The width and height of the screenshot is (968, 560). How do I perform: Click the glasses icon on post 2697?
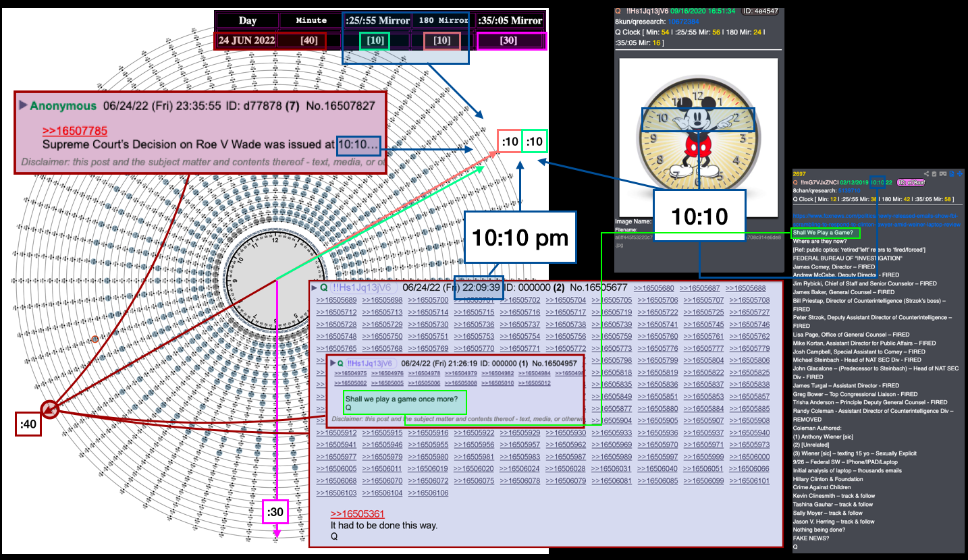point(943,174)
